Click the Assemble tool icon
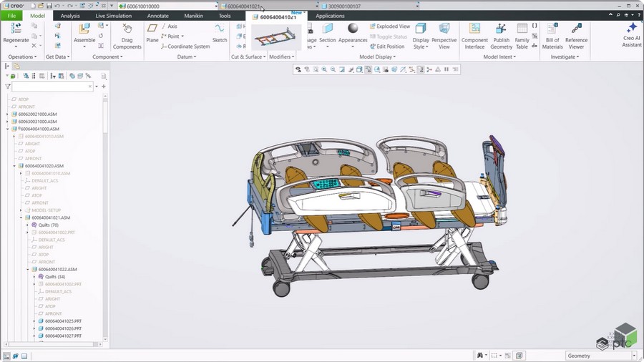Viewport: 644px width, 362px height. 84,29
